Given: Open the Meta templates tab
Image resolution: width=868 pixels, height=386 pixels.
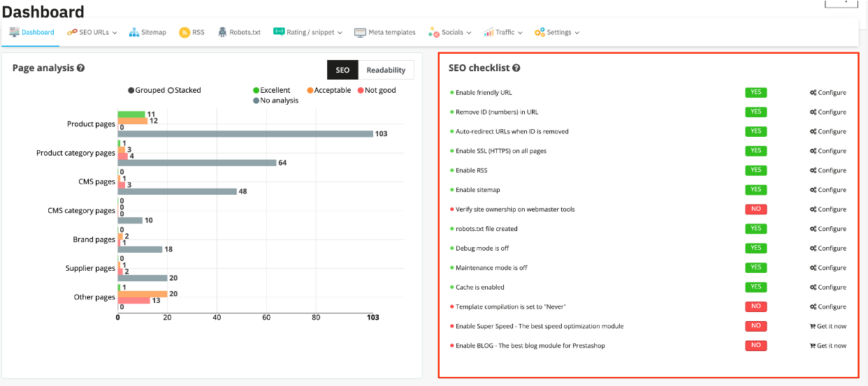Looking at the screenshot, I should coord(385,32).
